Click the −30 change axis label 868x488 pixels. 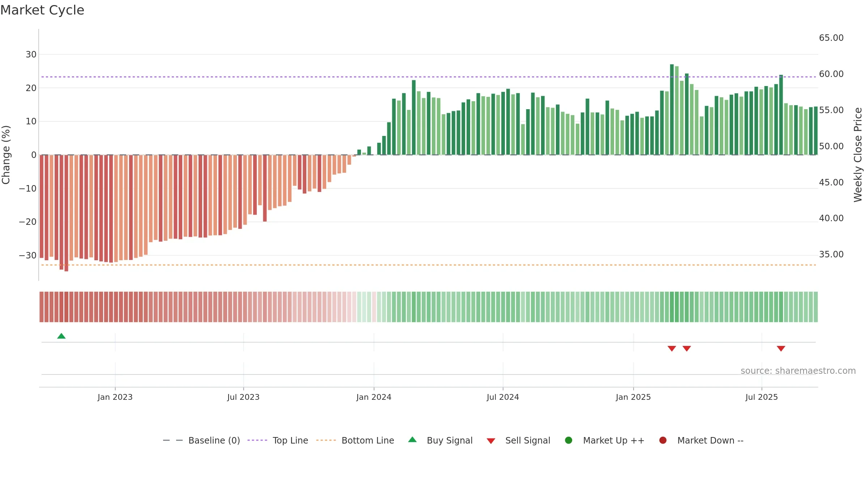(28, 255)
